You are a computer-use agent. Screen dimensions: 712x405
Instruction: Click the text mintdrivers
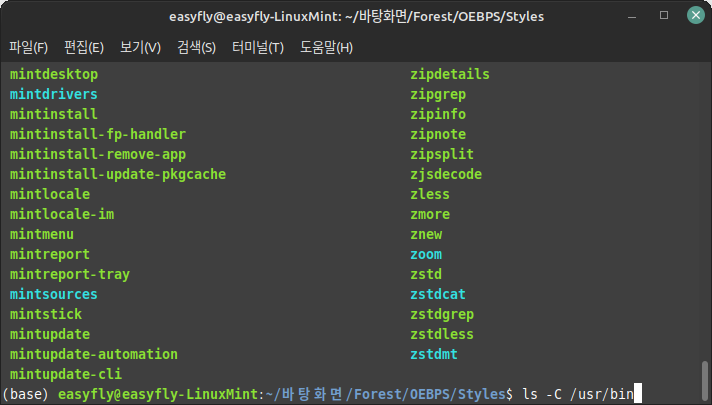point(54,94)
